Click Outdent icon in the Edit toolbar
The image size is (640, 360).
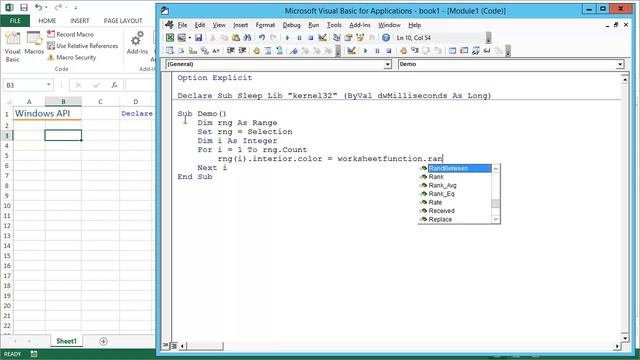242,51
